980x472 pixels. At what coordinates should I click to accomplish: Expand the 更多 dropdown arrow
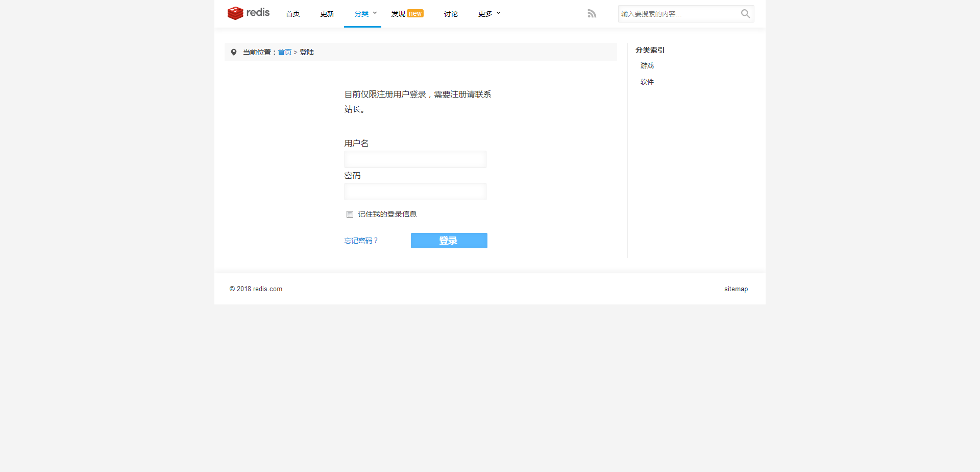click(498, 13)
